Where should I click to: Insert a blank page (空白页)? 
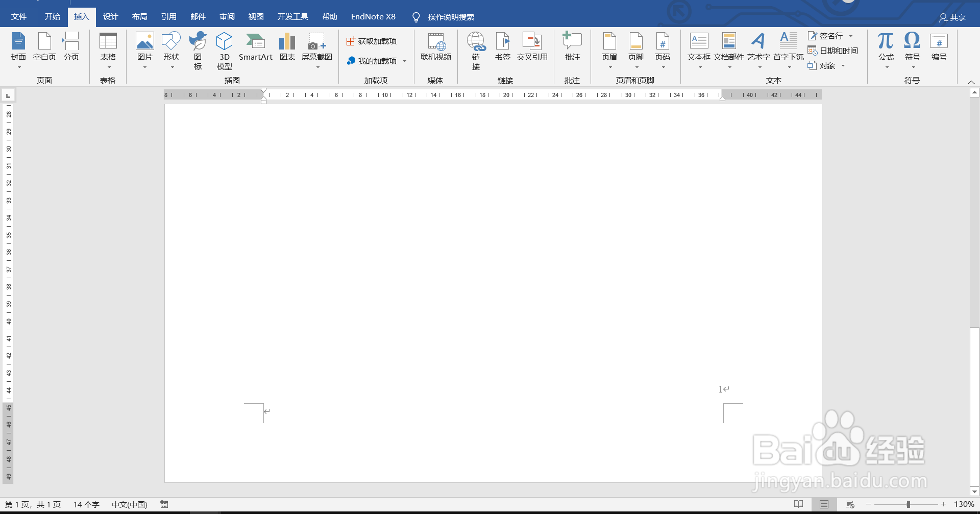click(x=44, y=47)
